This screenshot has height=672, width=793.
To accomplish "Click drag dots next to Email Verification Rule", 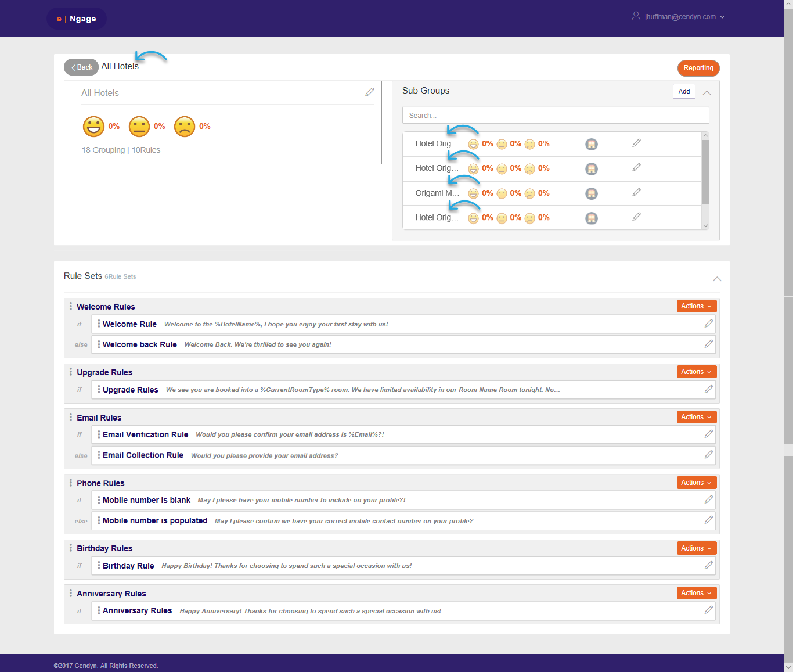I will click(99, 434).
